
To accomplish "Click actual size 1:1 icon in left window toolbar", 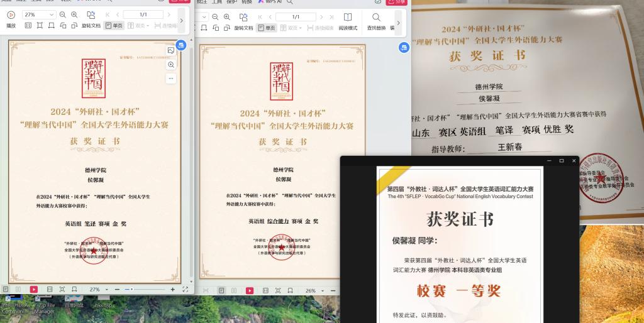I will pyautogui.click(x=28, y=25).
